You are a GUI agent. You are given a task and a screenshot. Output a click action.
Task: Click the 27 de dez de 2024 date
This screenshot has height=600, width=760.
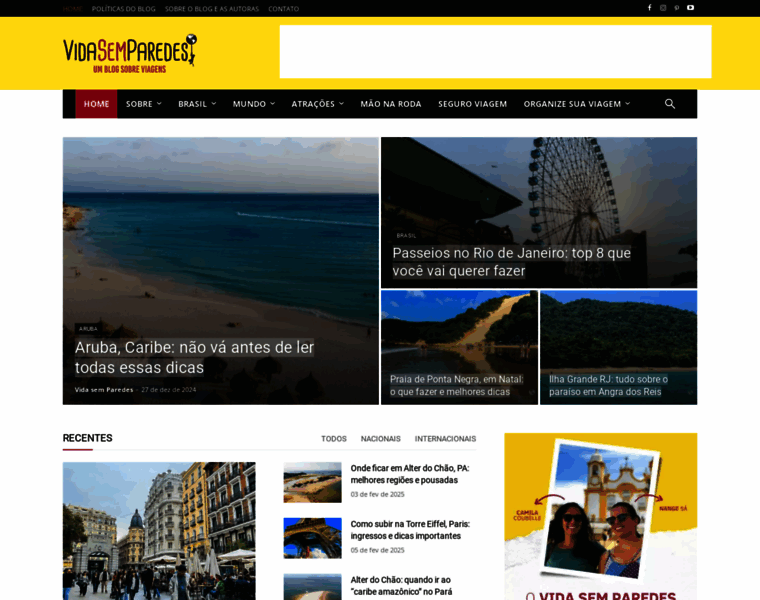169,390
